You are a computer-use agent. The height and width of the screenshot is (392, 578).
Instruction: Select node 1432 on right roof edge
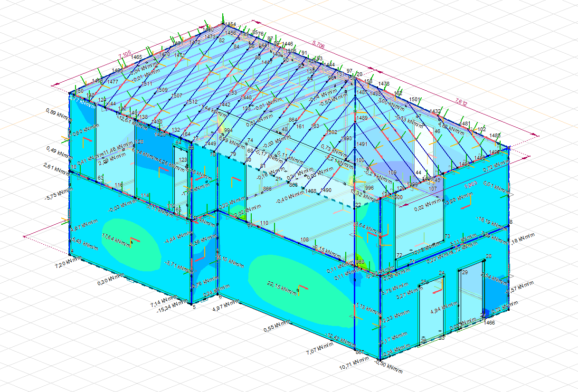coord(435,111)
